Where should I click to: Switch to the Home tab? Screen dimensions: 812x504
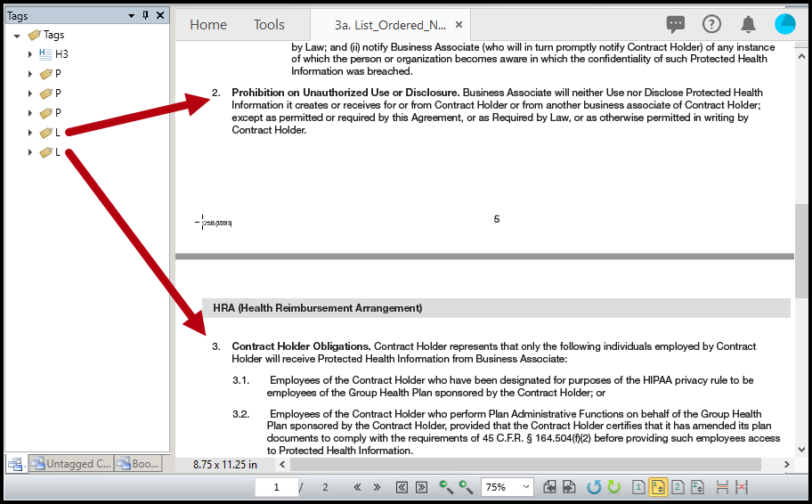[208, 24]
